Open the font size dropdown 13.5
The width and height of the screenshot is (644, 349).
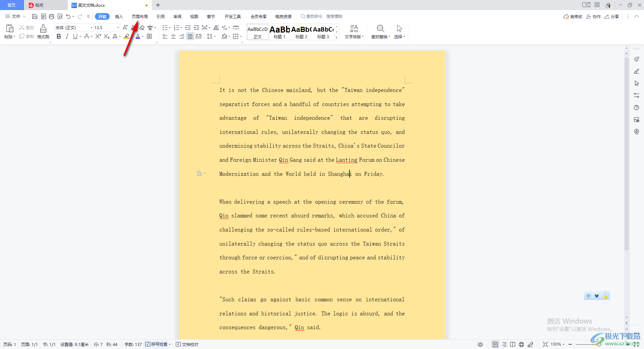(118, 28)
